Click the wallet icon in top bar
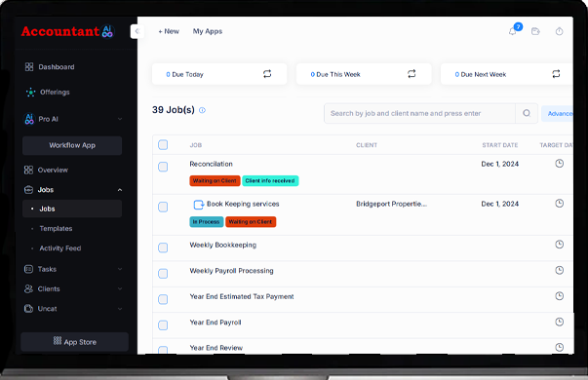The image size is (588, 380). [535, 31]
